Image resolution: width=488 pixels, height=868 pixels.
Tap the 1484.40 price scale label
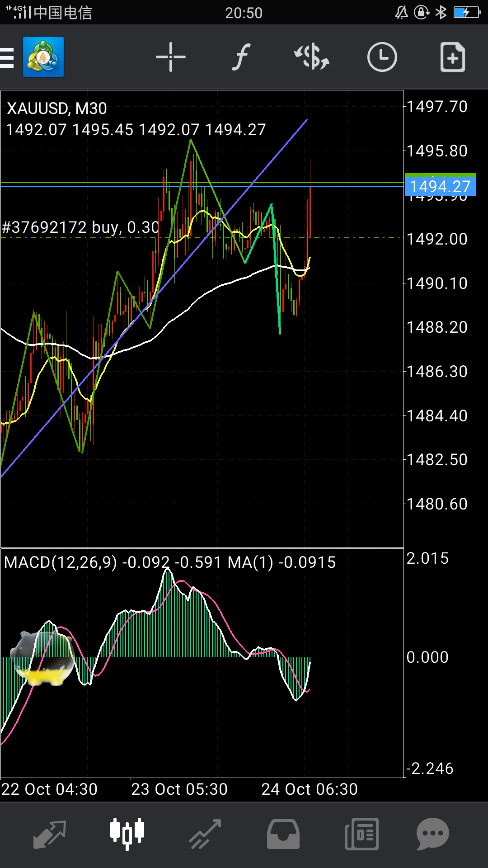pyautogui.click(x=437, y=416)
